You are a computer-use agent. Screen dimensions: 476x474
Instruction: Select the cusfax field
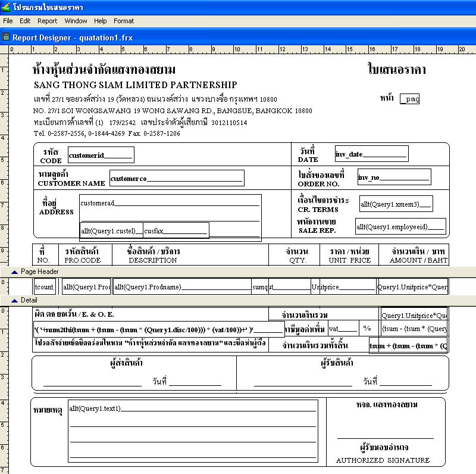click(176, 230)
